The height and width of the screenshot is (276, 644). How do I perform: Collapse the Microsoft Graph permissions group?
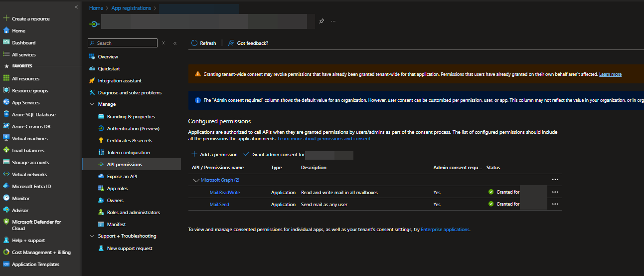point(195,180)
